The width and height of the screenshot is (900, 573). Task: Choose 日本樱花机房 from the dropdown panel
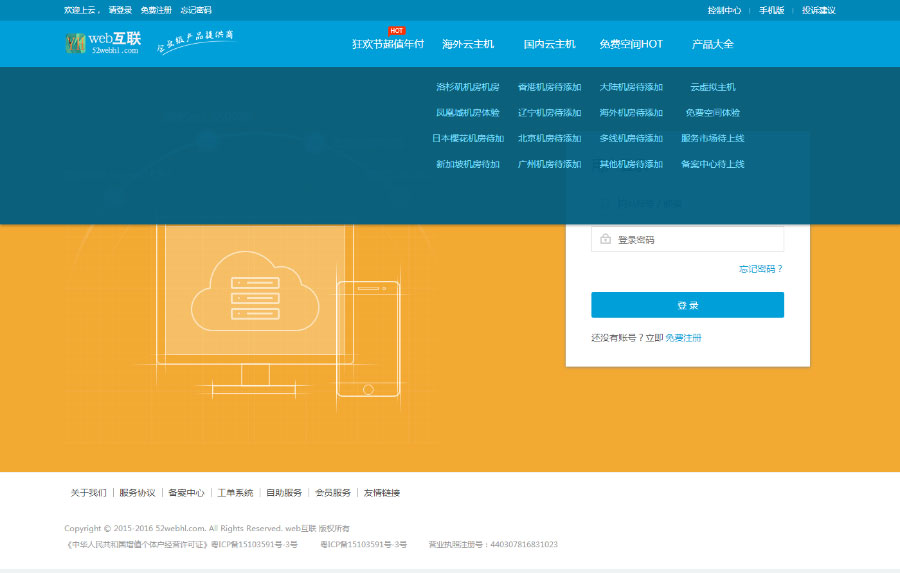click(x=468, y=139)
